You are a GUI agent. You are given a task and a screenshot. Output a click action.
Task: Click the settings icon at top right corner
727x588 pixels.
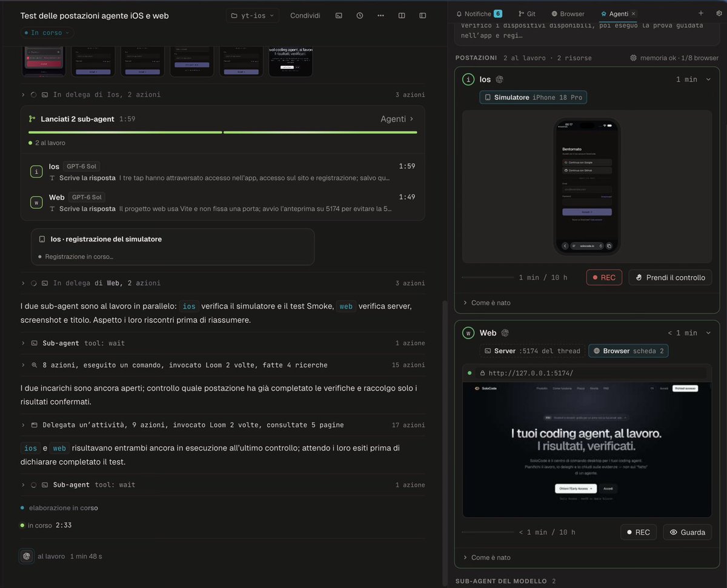coord(718,13)
